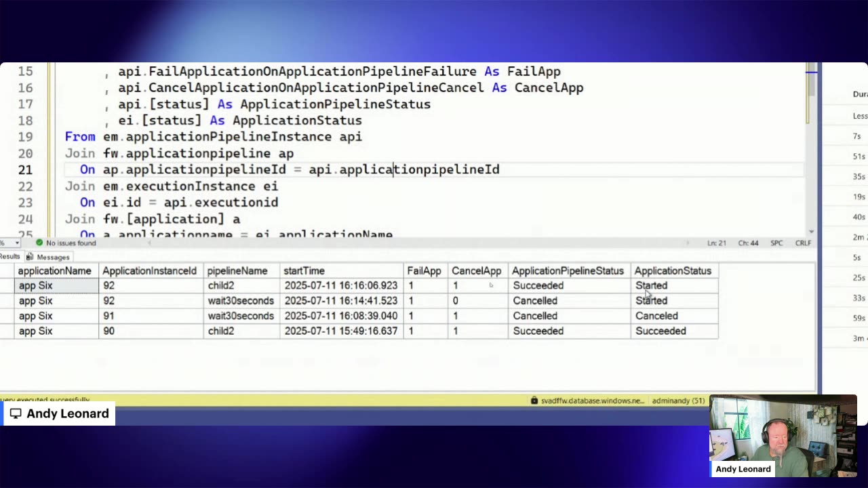The image size is (868, 488).
Task: Click the green No issues found checkmark icon
Action: 39,243
